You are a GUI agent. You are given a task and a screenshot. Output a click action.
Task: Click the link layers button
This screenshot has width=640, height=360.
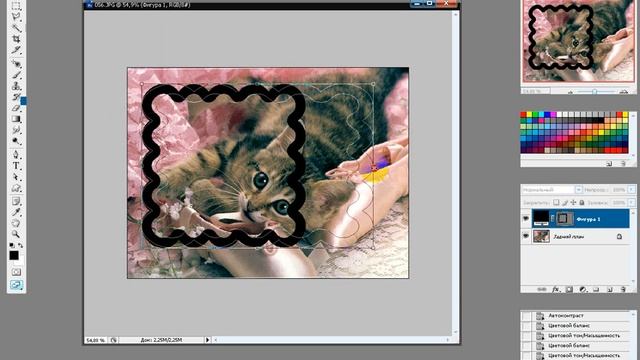point(541,289)
